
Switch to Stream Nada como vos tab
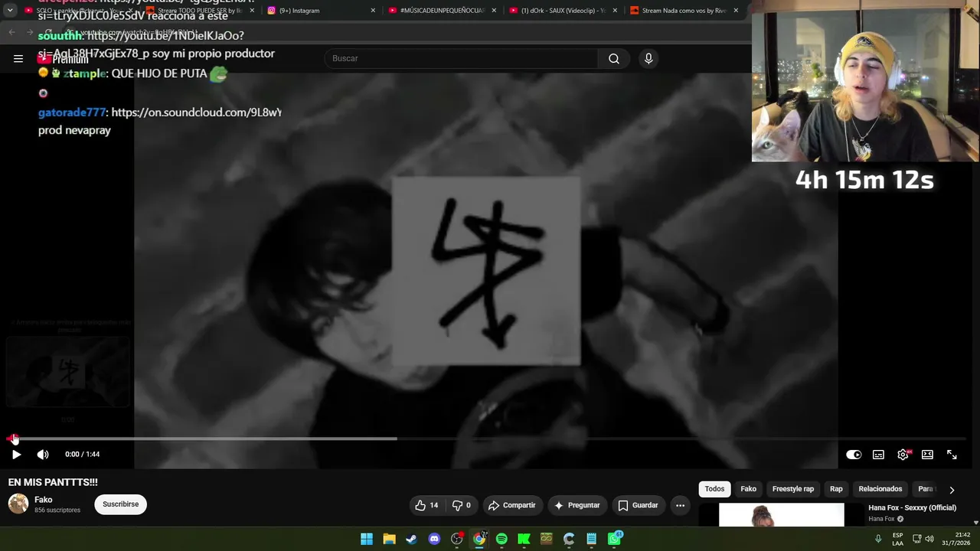coord(684,11)
